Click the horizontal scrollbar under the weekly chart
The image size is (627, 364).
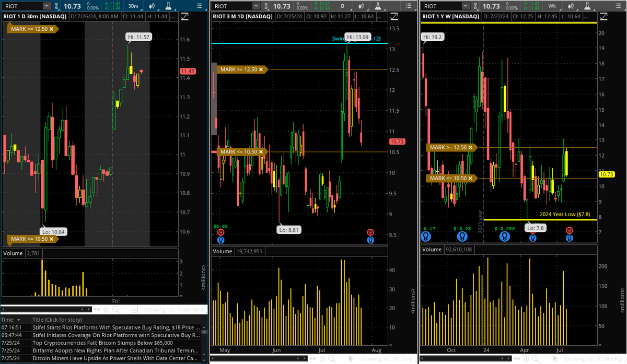coord(465,359)
